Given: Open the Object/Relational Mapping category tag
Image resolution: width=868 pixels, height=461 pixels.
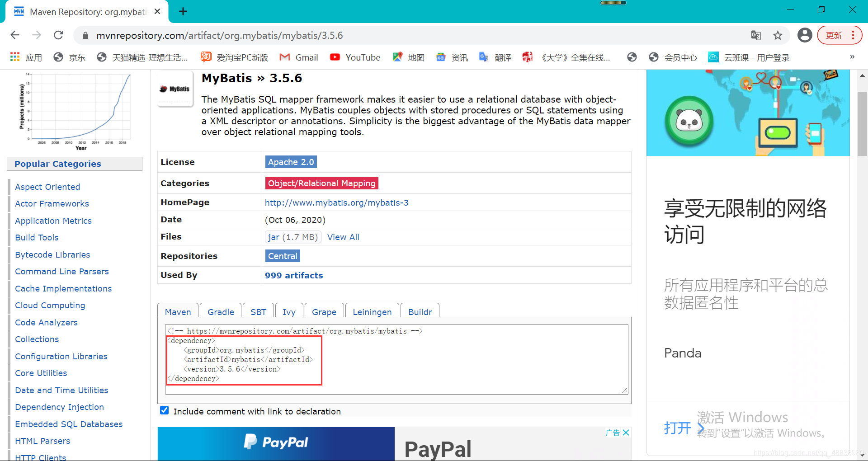Looking at the screenshot, I should click(321, 183).
